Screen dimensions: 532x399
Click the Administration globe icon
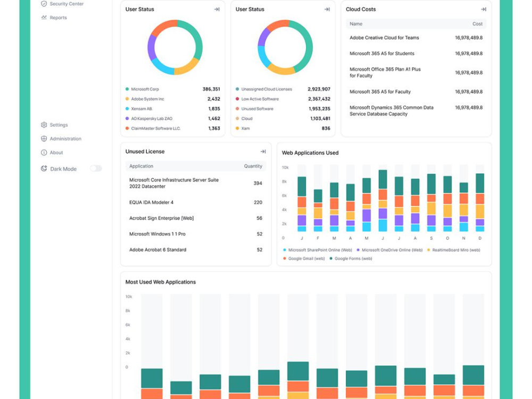point(44,138)
